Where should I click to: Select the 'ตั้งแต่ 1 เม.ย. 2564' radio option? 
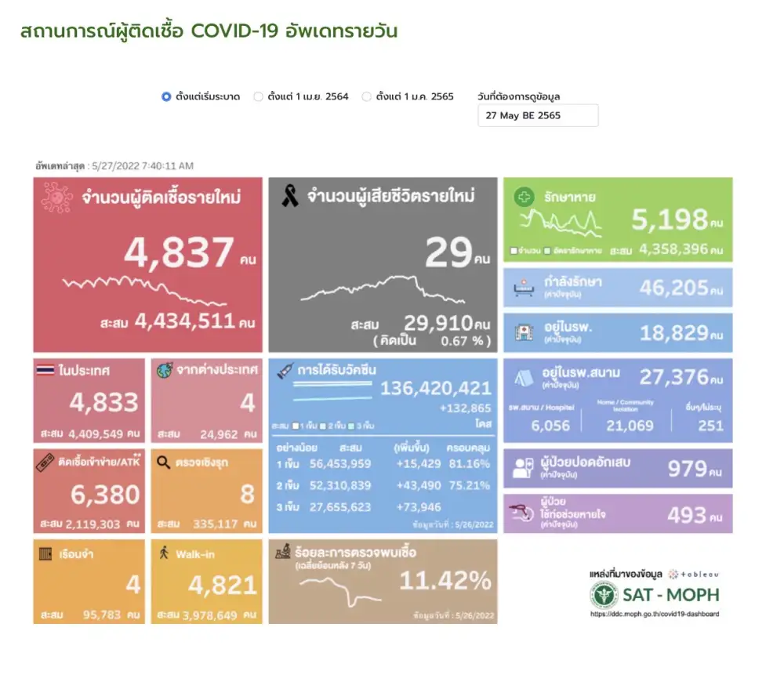[x=258, y=97]
